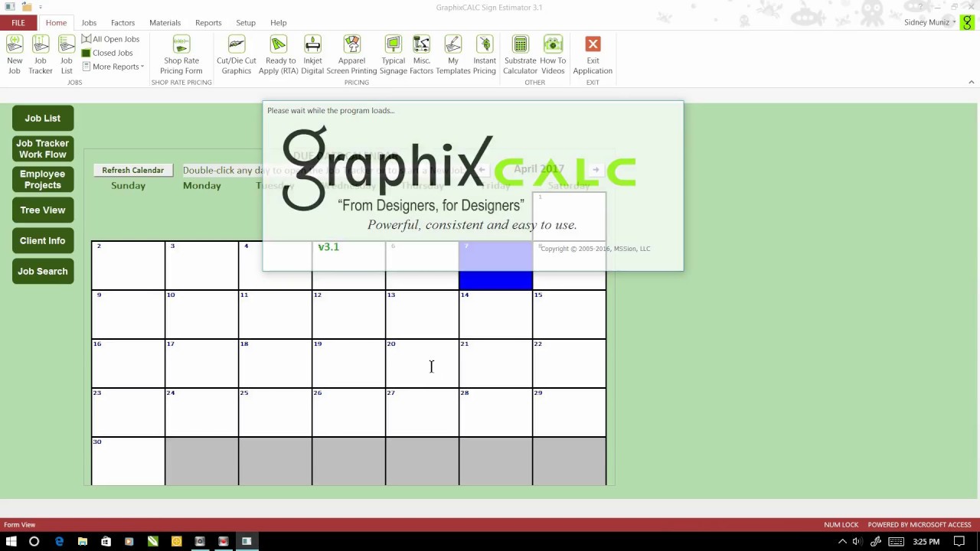Launch the Substrate Calculator
The height and width of the screenshot is (551, 980).
[x=520, y=55]
